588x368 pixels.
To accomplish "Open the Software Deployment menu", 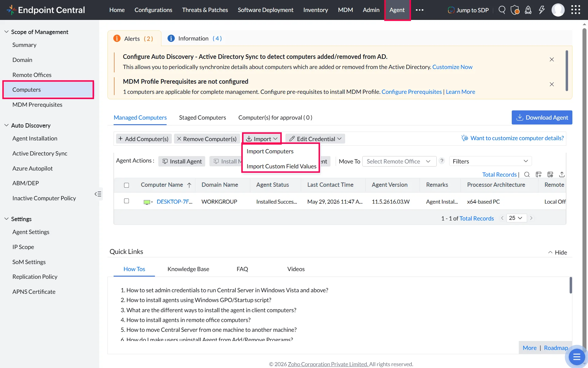I will tap(266, 10).
